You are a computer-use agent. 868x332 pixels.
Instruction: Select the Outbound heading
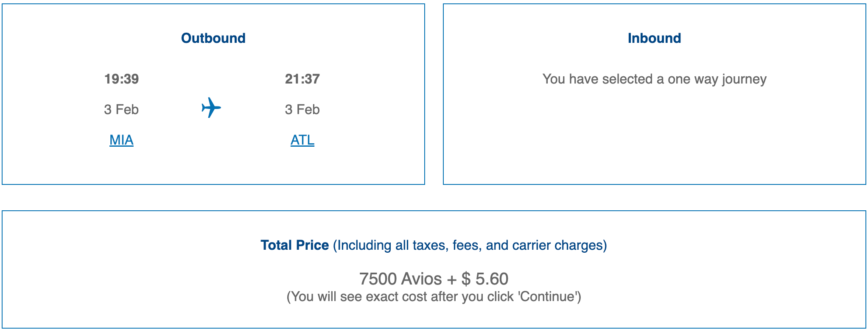[x=213, y=38]
